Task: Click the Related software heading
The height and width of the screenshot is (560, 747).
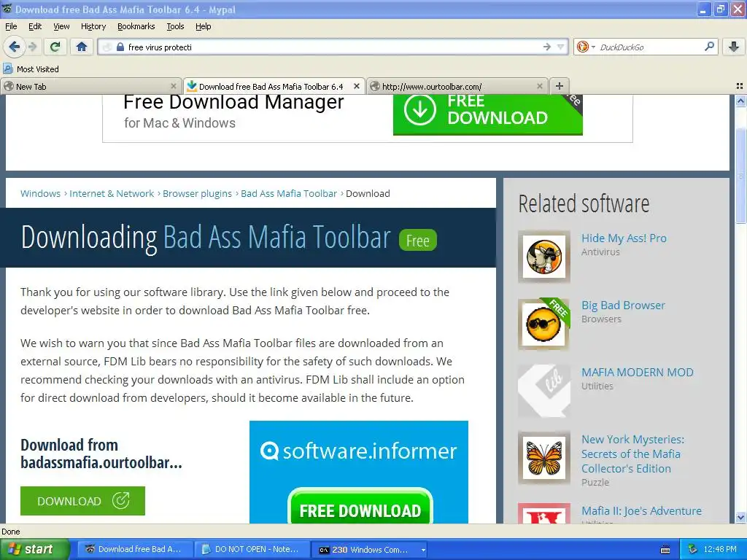Action: pos(584,204)
